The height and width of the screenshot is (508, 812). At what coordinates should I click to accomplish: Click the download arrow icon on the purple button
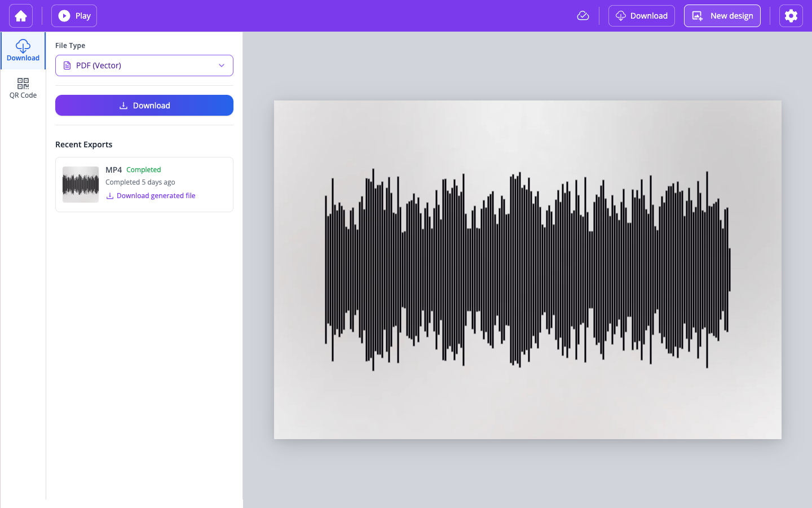tap(122, 105)
